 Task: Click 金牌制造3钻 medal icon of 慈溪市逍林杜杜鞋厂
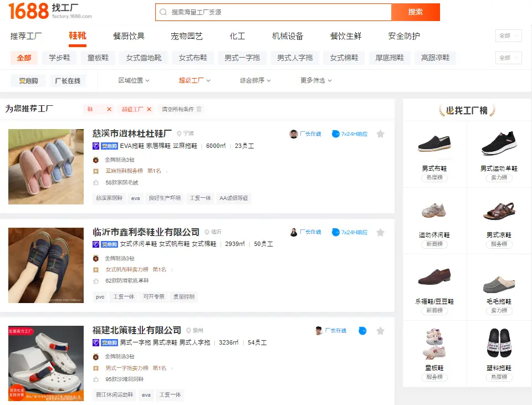(96, 160)
